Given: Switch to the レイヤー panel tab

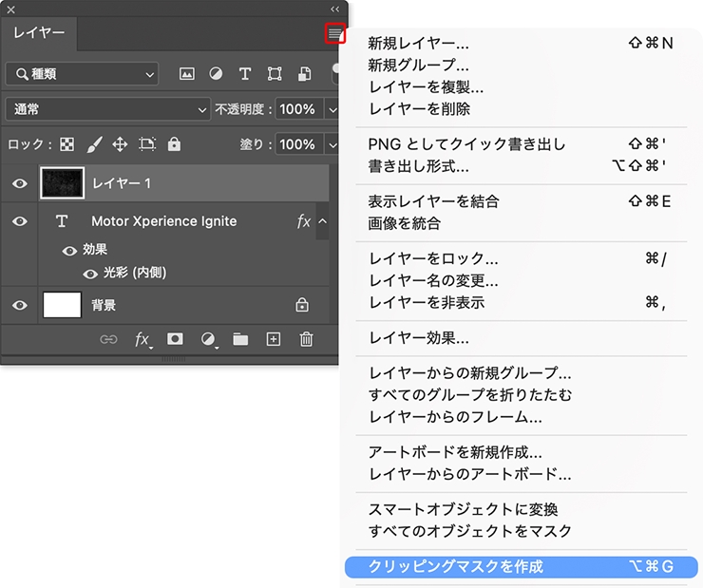Looking at the screenshot, I should [39, 33].
